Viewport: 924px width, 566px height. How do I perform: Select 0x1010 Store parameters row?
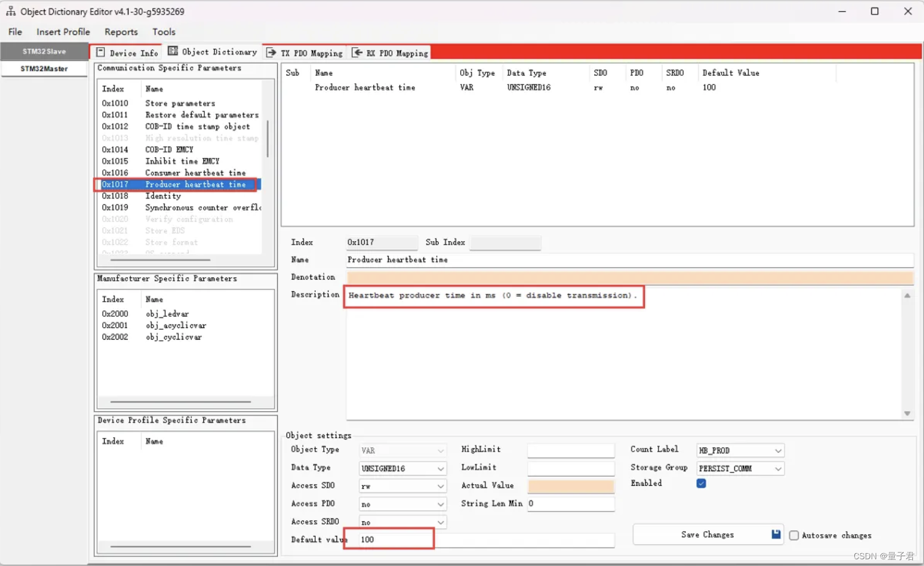point(180,103)
